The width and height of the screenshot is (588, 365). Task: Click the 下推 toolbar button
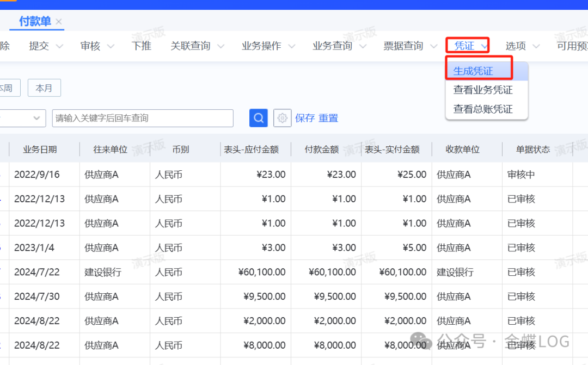pyautogui.click(x=142, y=46)
